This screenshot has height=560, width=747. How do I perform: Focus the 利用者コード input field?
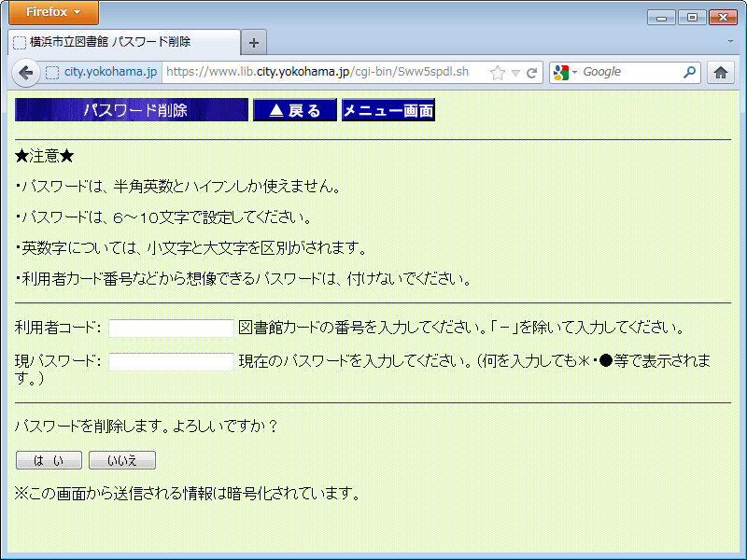[171, 329]
